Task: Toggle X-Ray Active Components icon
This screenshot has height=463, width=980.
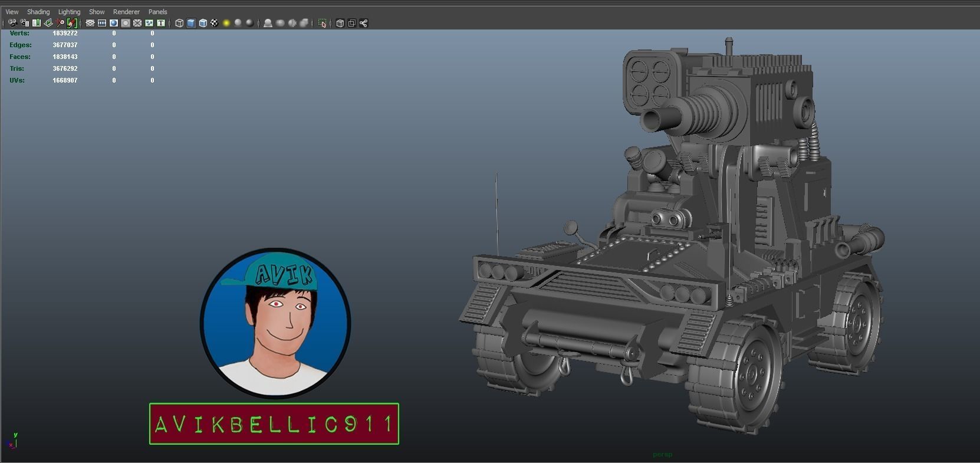Action: 351,23
